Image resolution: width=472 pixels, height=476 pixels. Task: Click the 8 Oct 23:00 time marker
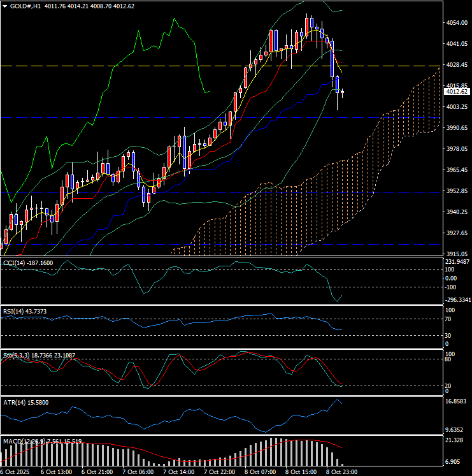tap(341, 472)
